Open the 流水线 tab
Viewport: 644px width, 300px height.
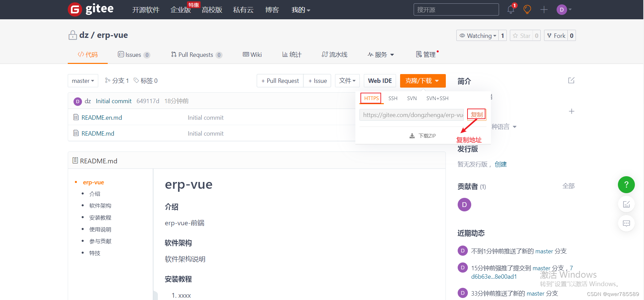tap(334, 54)
